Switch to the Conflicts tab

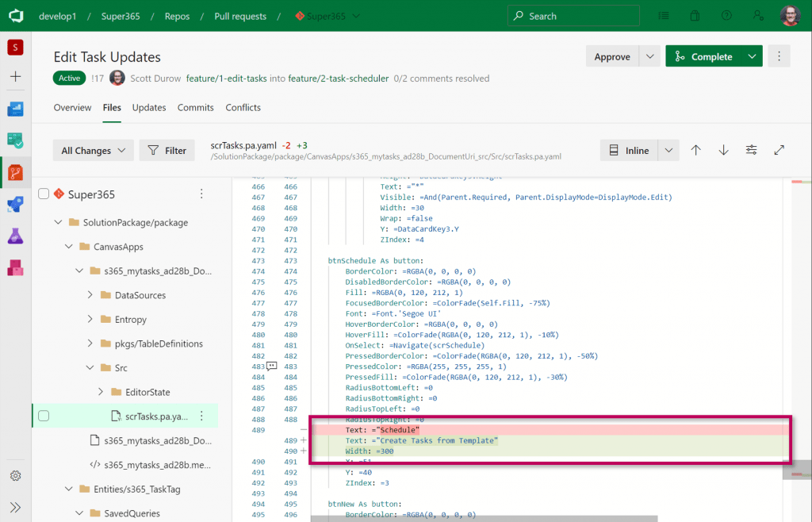point(243,108)
